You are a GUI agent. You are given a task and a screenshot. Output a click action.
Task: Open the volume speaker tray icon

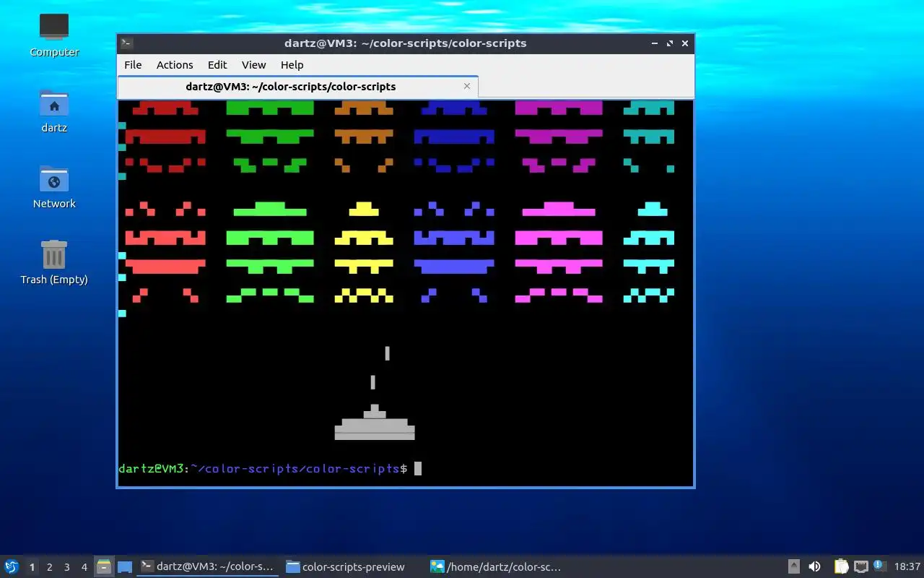point(814,566)
